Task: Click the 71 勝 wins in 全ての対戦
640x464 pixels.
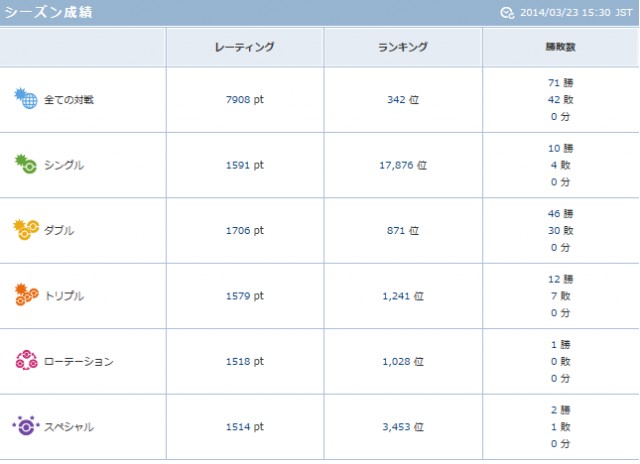Action: [560, 83]
